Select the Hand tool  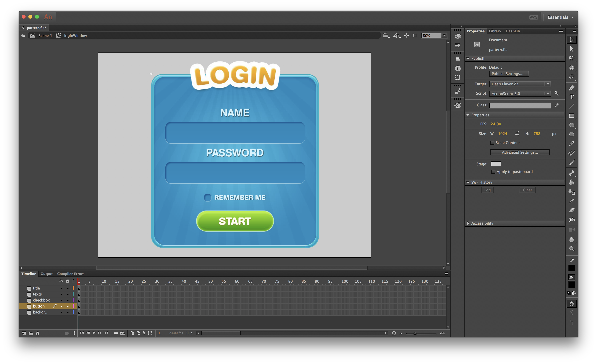point(571,239)
